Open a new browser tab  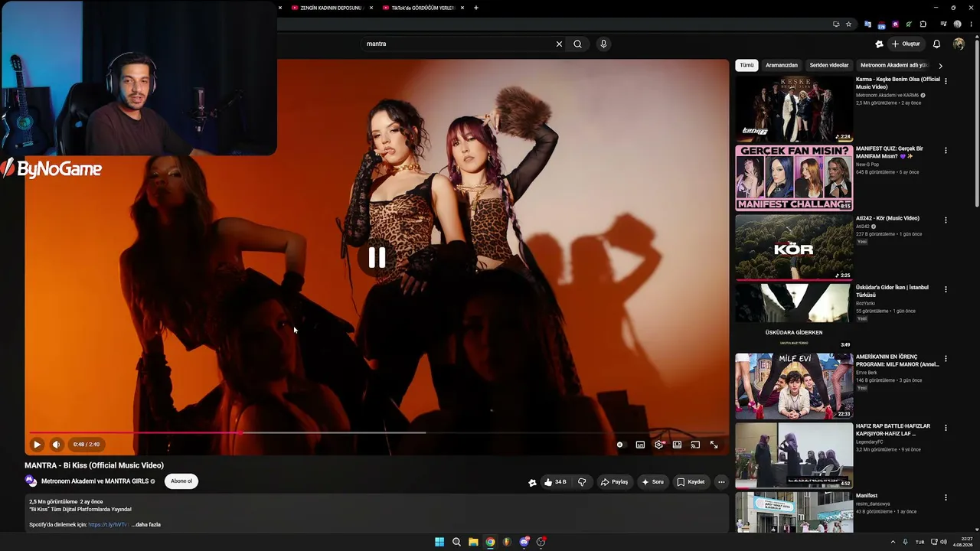[476, 8]
